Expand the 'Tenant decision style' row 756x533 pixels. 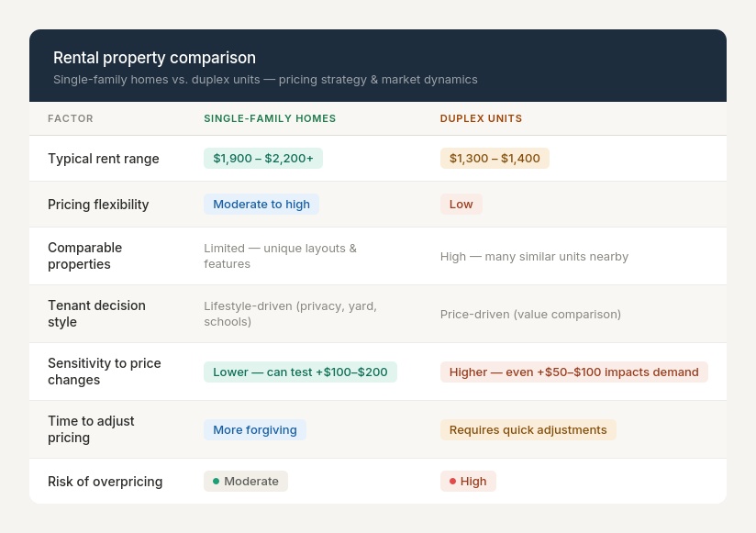click(96, 313)
